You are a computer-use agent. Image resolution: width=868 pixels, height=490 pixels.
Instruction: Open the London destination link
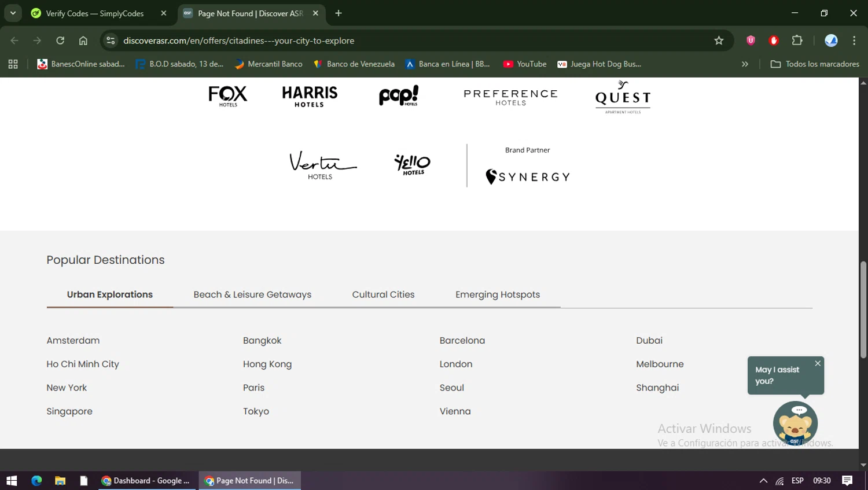456,364
